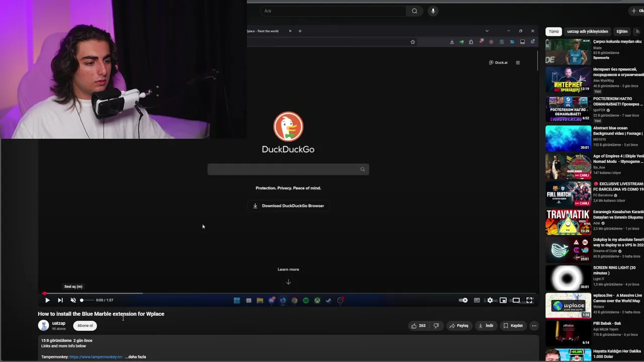Click Windows Start button in video taskbar
The width and height of the screenshot is (644, 362).
pyautogui.click(x=237, y=301)
